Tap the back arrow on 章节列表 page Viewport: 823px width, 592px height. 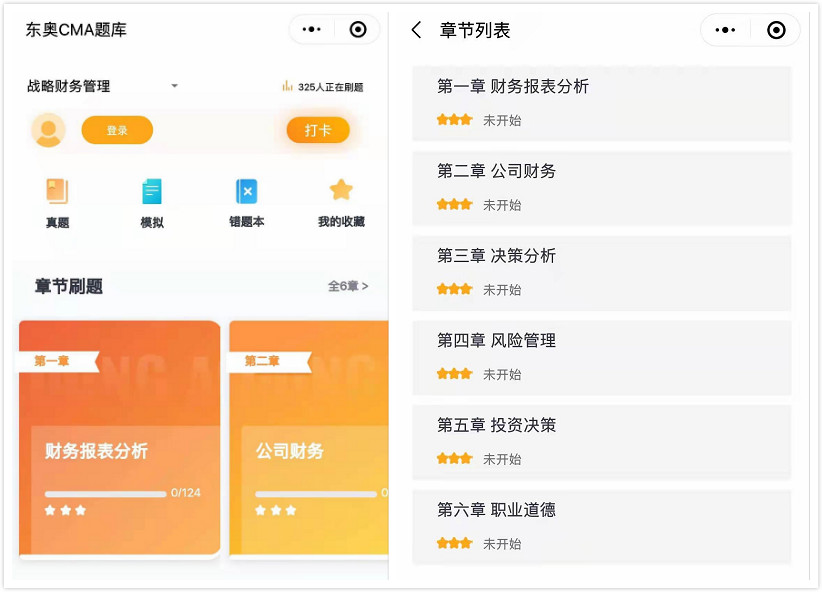pos(419,31)
